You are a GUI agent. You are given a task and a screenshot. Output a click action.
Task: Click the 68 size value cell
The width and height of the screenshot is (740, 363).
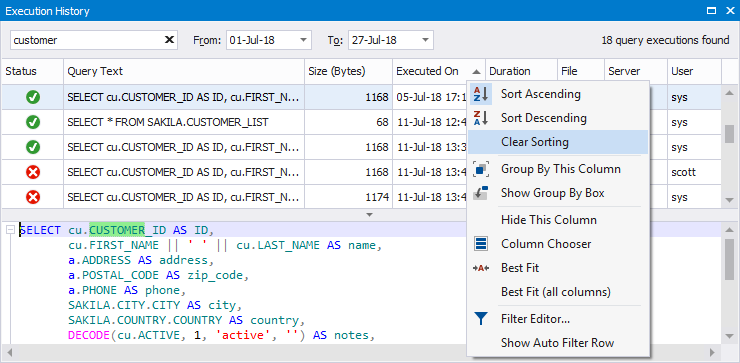(348, 122)
